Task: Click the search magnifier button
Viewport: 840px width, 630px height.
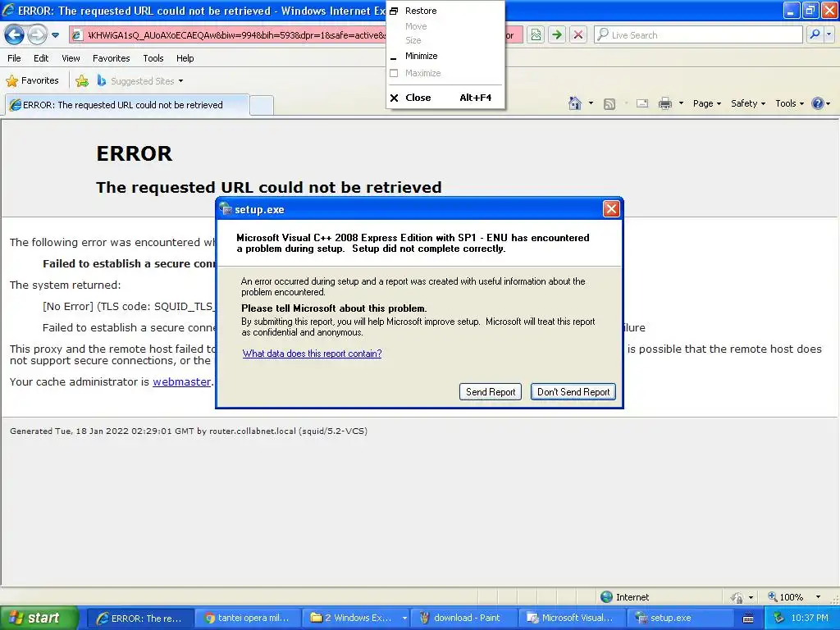Action: (x=815, y=34)
